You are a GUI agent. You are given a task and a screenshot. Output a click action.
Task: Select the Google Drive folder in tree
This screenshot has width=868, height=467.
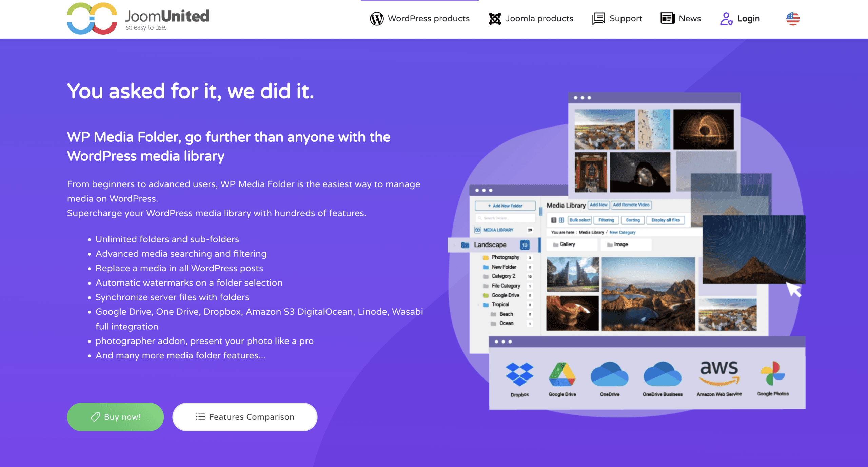click(x=505, y=295)
